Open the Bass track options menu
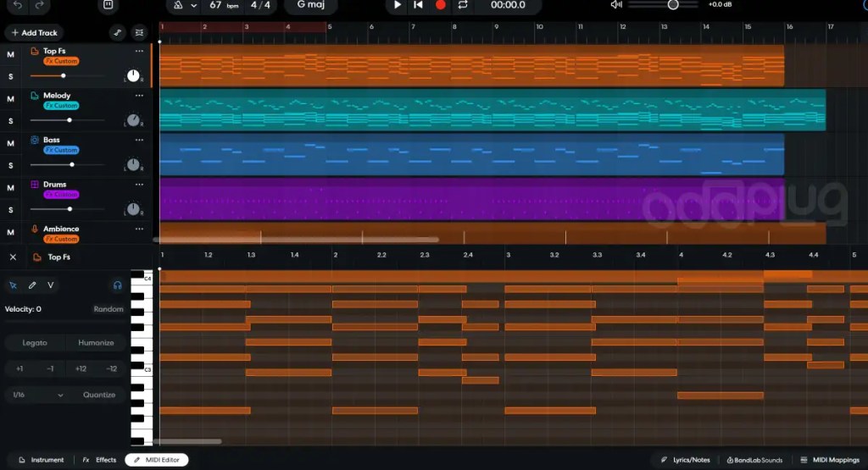 (x=139, y=140)
